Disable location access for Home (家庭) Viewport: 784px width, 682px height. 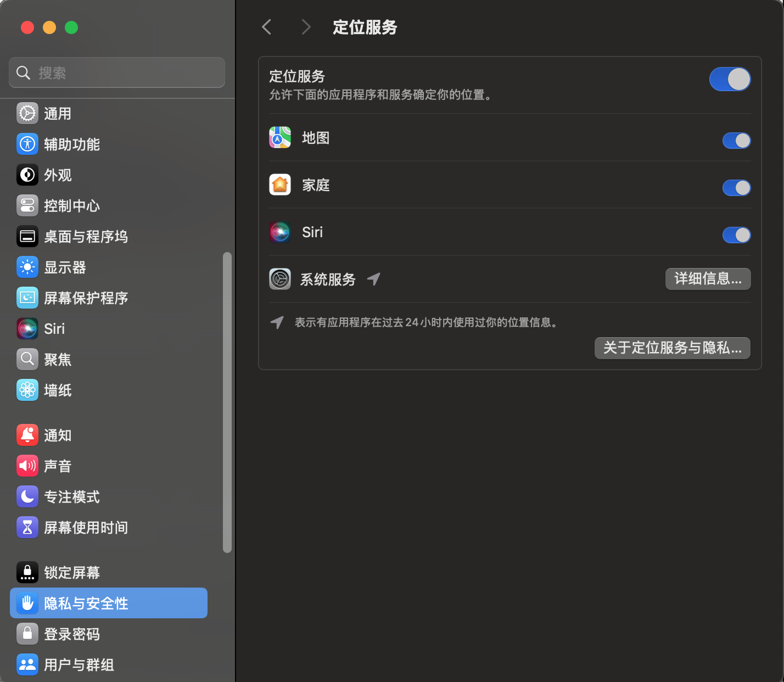coord(736,188)
